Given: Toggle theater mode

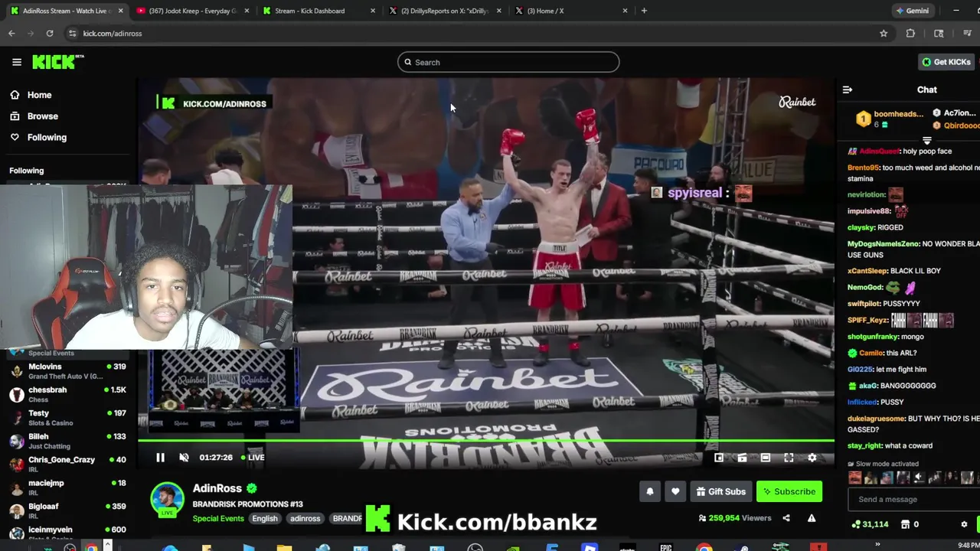Looking at the screenshot, I should (x=766, y=458).
